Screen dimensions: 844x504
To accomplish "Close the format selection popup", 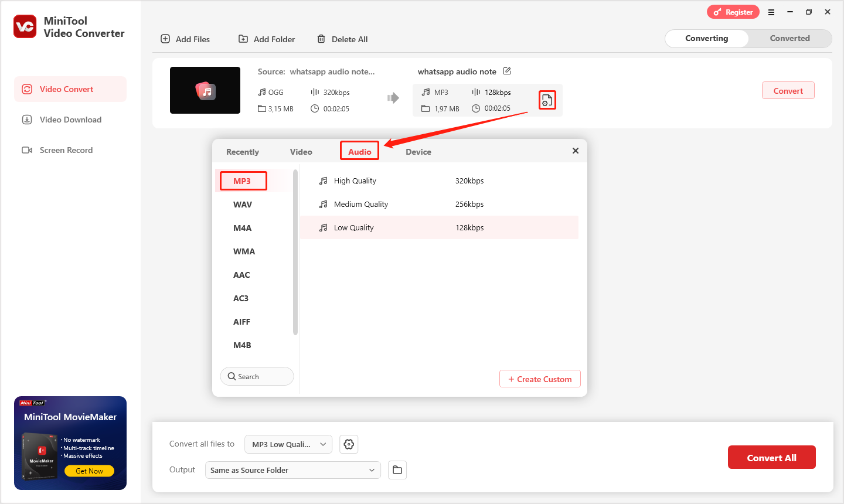I will point(576,151).
